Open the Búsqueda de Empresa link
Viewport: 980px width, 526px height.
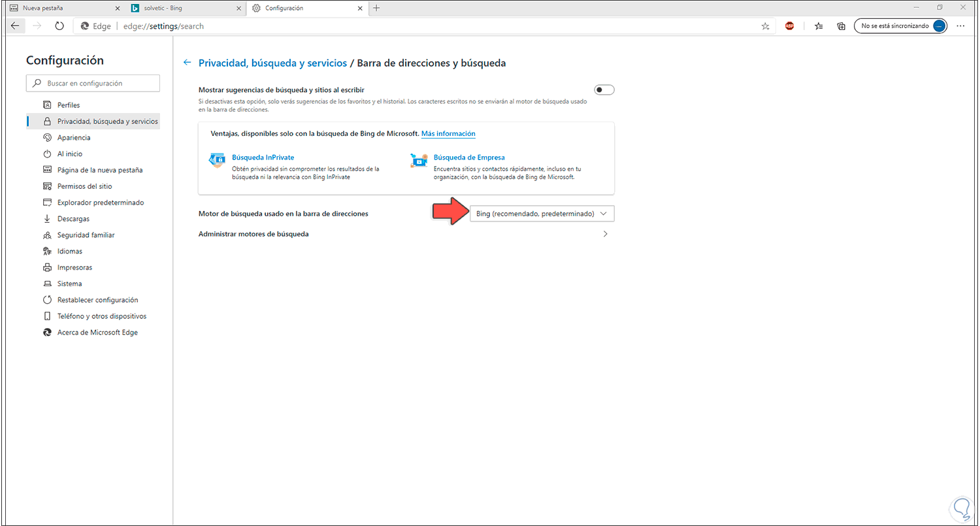[x=469, y=157]
